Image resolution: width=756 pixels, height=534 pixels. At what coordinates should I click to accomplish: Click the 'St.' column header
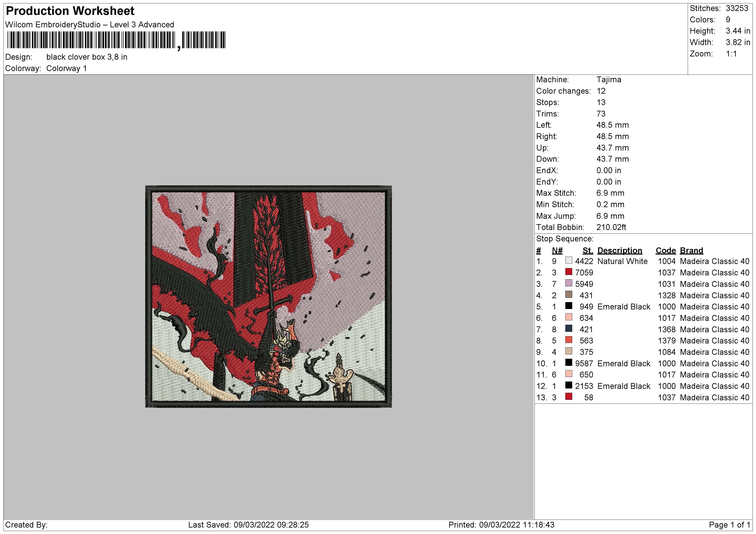click(x=588, y=250)
